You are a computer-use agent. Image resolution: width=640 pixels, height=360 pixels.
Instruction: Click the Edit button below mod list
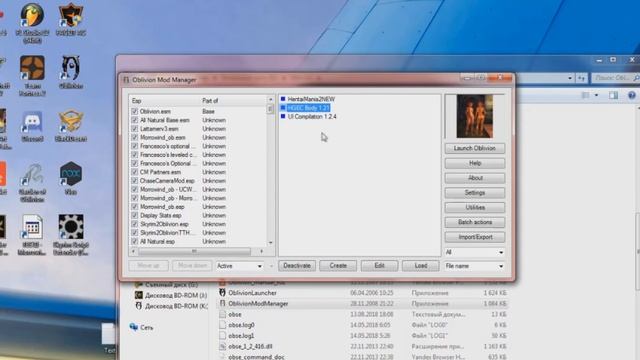coord(379,266)
